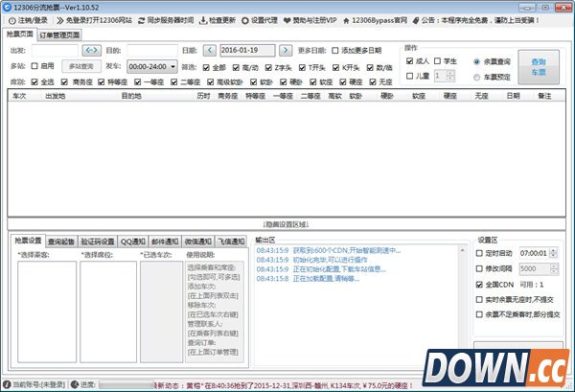Enable the 定时启动 checkbox

(x=479, y=253)
